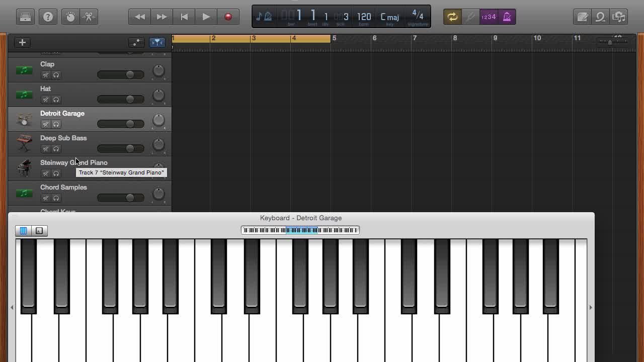
Task: Show Smart Controls with the knob icon
Action: 70,17
